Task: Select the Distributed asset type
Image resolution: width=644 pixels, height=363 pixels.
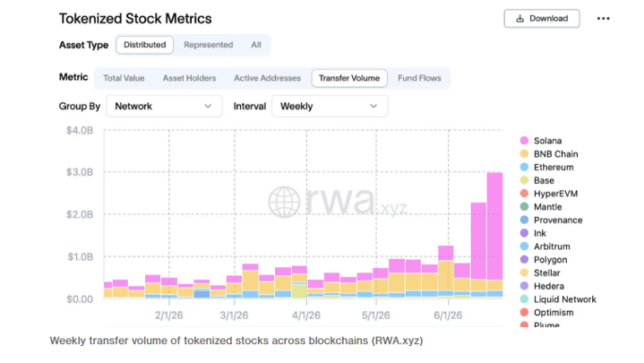Action: coord(144,45)
